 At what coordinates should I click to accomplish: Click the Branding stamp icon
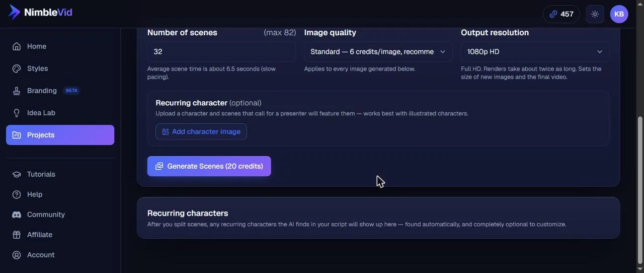point(17,91)
